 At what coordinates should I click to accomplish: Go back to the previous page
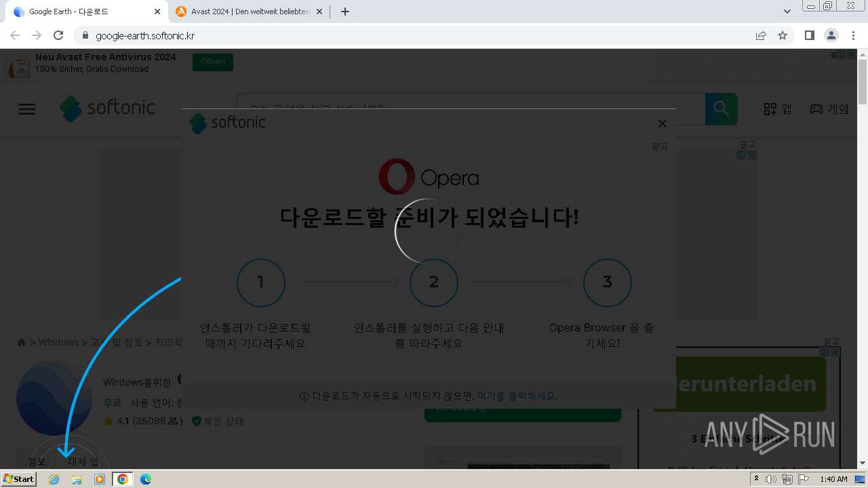click(15, 35)
